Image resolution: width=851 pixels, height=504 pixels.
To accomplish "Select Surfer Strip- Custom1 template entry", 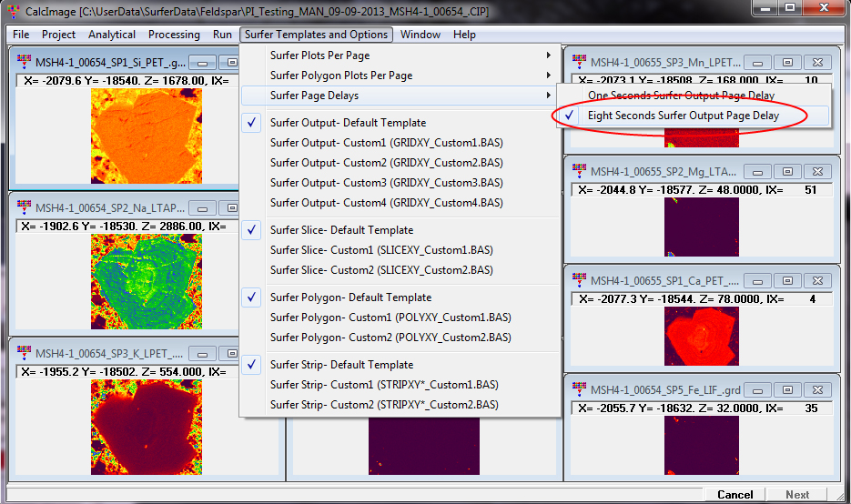I will (x=384, y=385).
